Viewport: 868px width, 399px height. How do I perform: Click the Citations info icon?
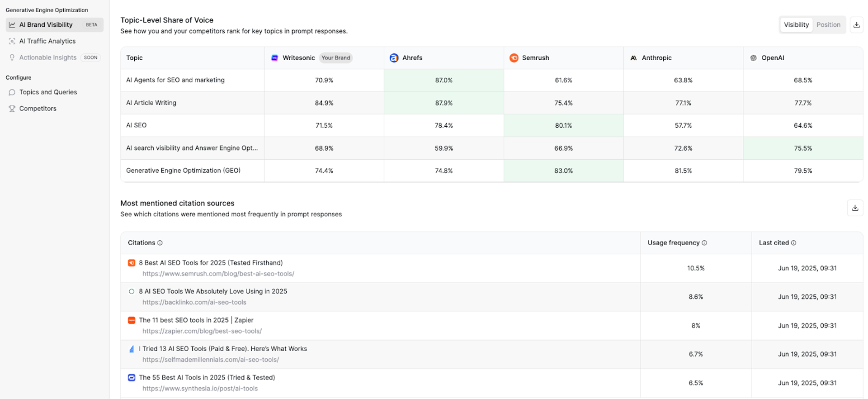160,243
